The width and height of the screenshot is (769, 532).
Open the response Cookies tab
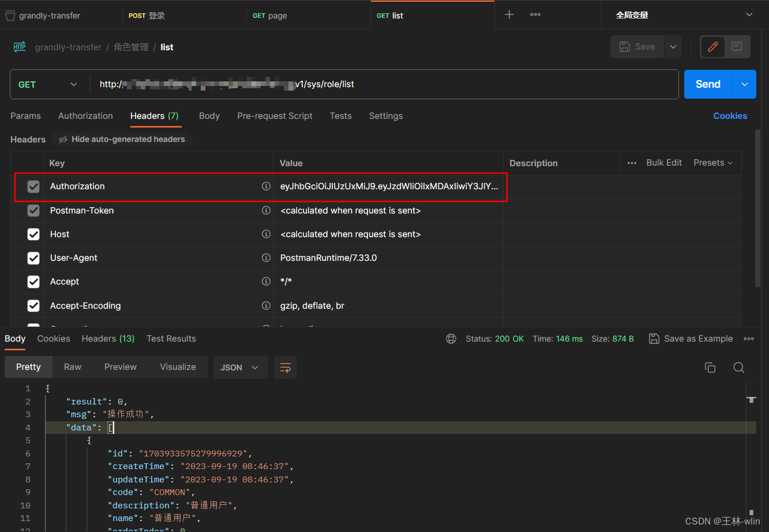pos(54,339)
